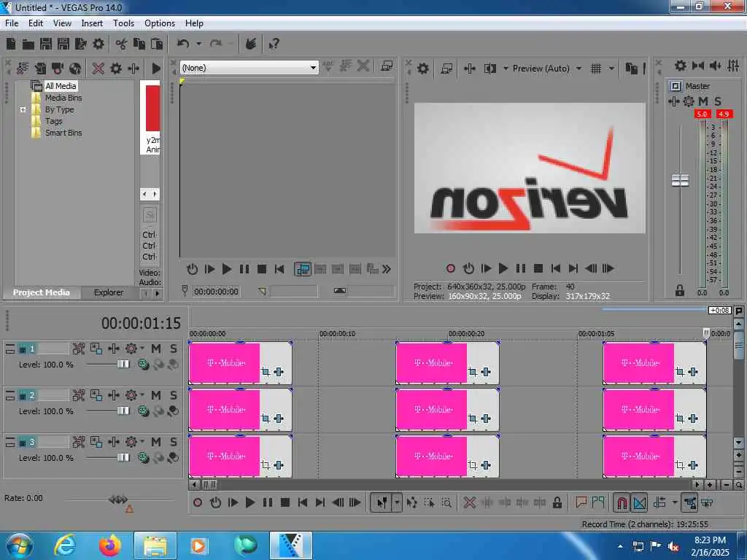Toggle split screen view in preview

[x=489, y=69]
